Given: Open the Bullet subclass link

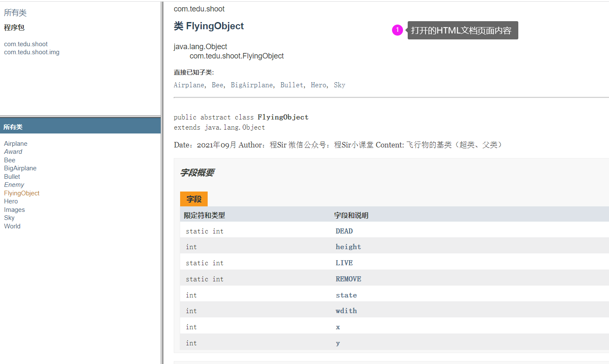Looking at the screenshot, I should [x=292, y=85].
